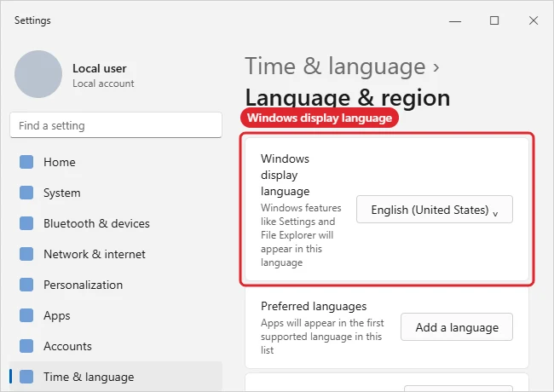Select Personalization in the sidebar
The width and height of the screenshot is (554, 392).
(116, 285)
